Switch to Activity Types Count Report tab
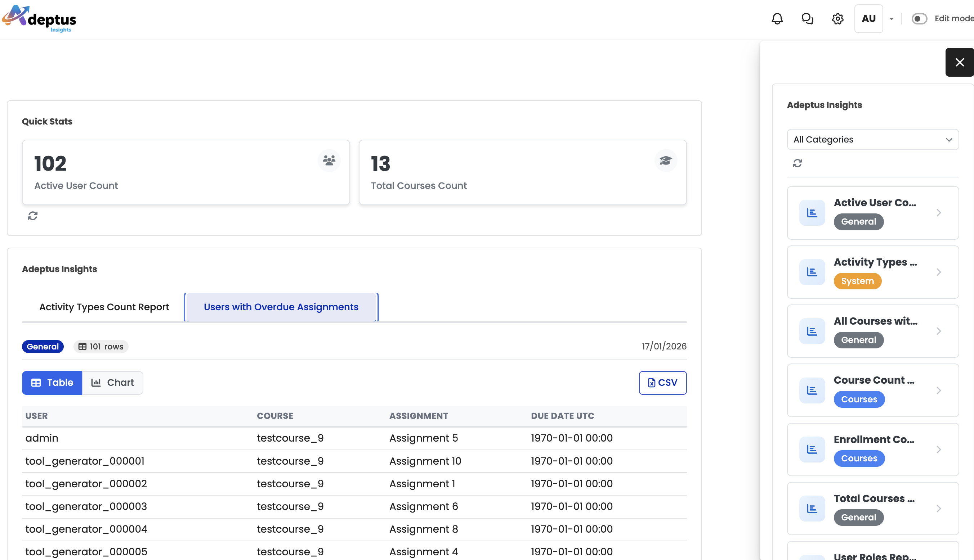Screen dimensions: 974x560 click(x=104, y=307)
